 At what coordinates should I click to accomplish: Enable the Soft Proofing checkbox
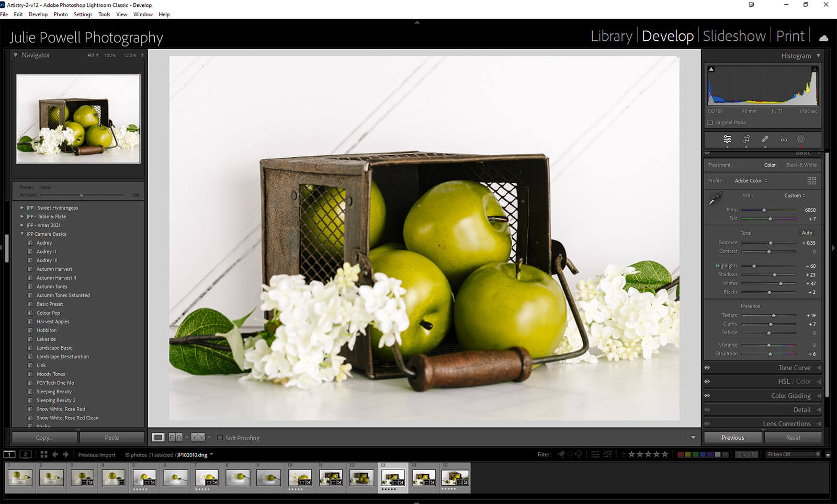pos(220,438)
